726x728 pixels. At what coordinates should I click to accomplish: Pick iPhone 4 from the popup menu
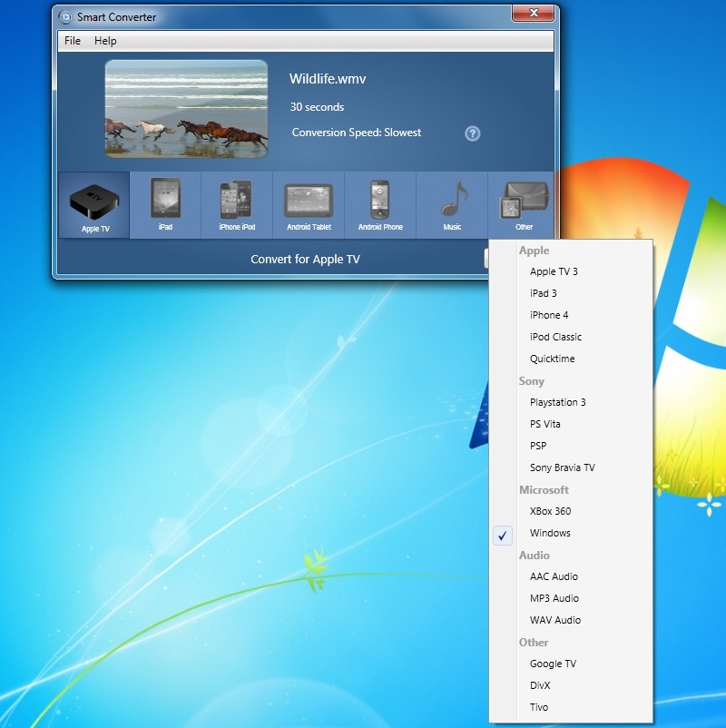coord(571,315)
